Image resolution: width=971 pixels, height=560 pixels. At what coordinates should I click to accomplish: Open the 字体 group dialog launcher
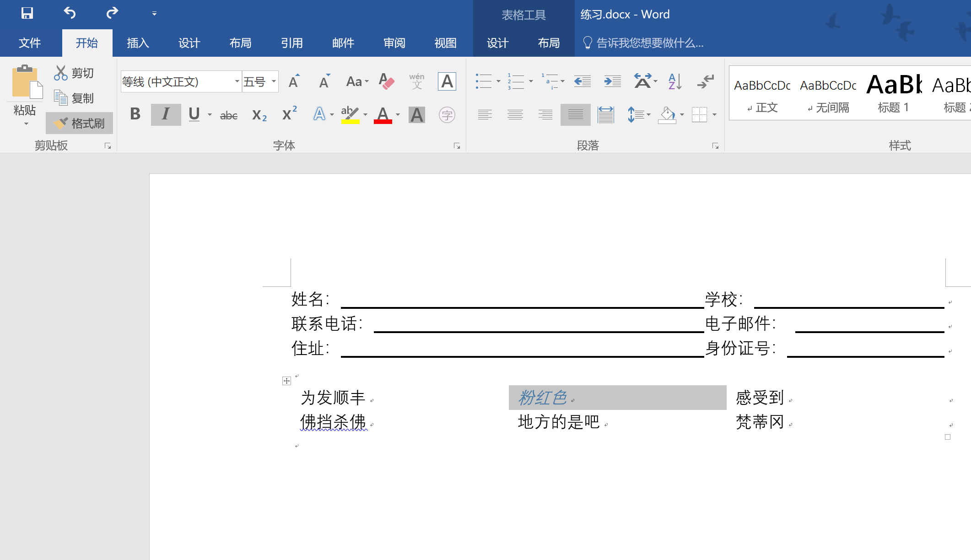click(457, 145)
